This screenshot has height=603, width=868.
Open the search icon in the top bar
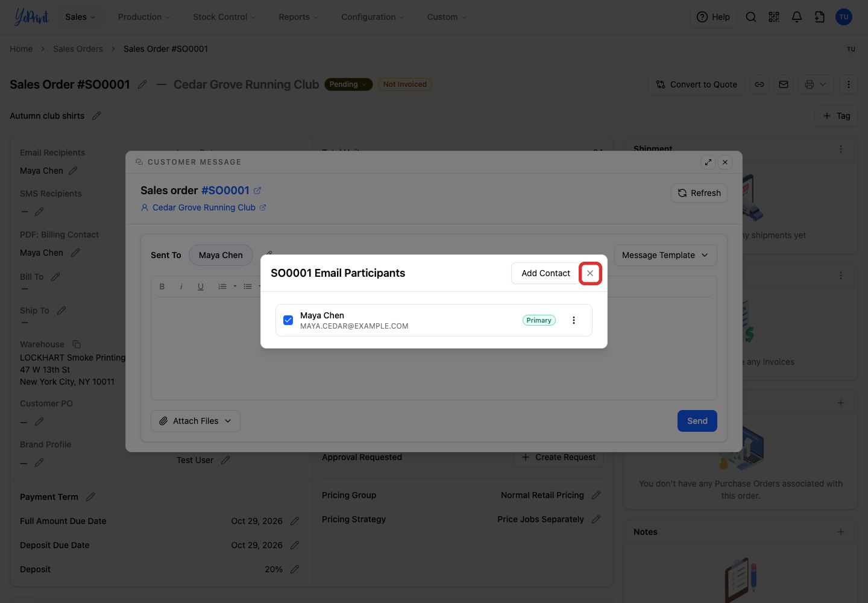[751, 17]
